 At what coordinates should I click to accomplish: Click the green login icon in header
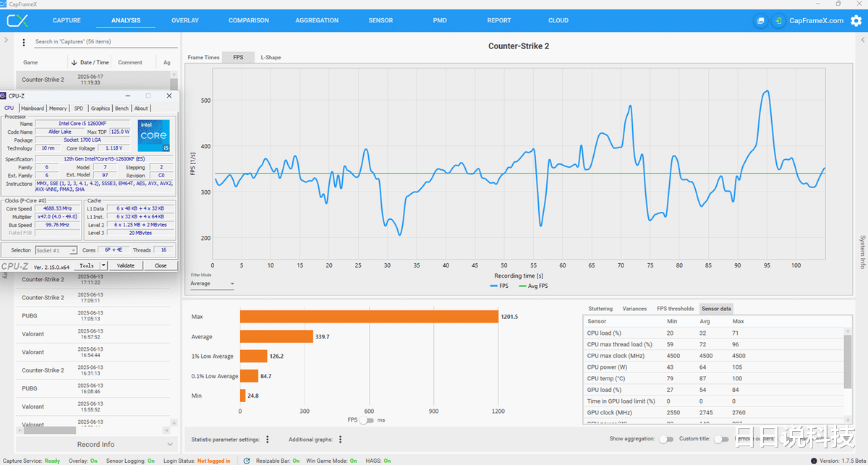(x=778, y=21)
